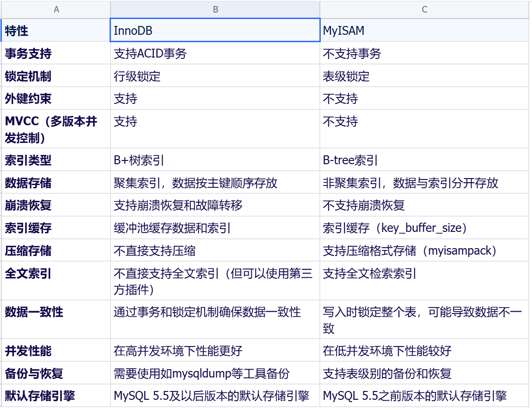Select cell "不支持崩溃恢复"

tap(424, 205)
